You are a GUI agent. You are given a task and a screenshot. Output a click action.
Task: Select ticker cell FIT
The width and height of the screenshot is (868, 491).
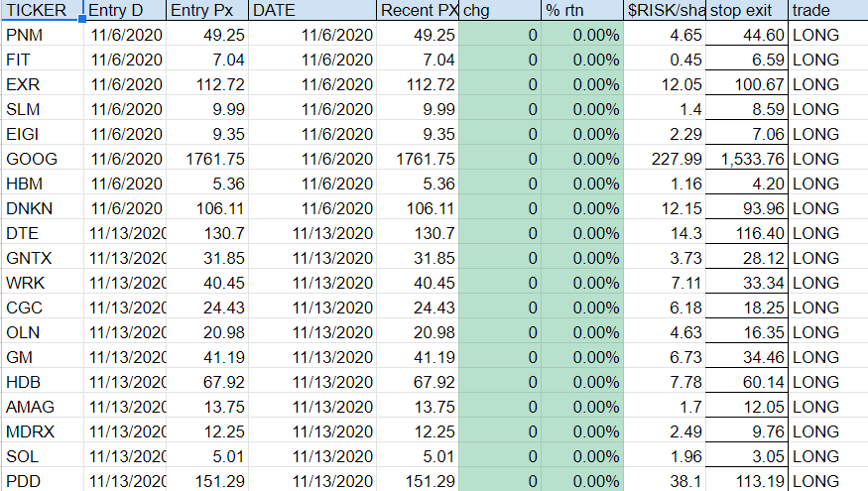click(x=42, y=60)
